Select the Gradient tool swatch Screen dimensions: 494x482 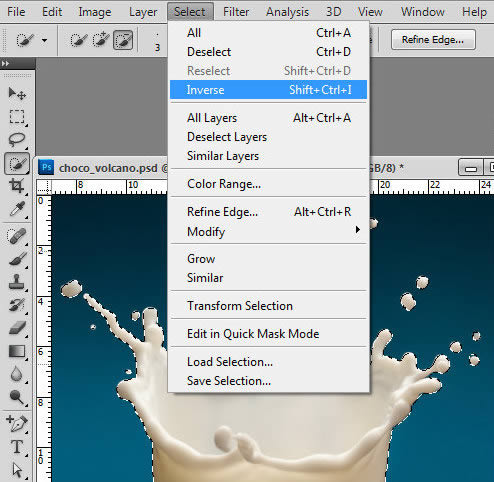[17, 351]
